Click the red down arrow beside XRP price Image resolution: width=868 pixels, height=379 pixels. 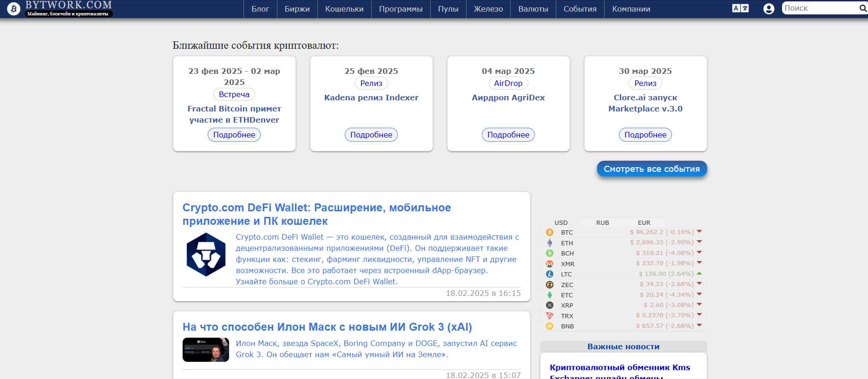(x=699, y=304)
